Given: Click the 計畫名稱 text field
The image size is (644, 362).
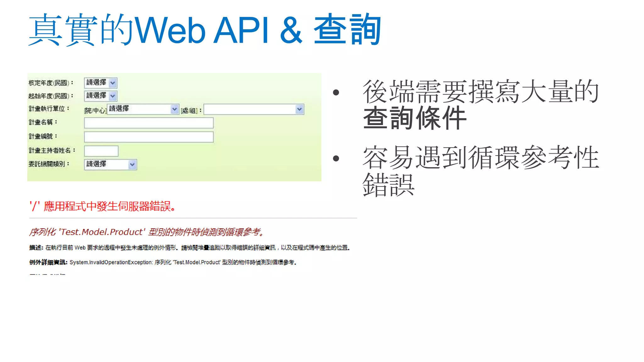Looking at the screenshot, I should 149,123.
